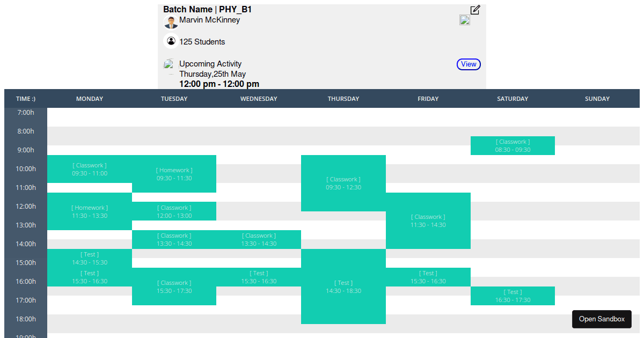Screen dimensions: 644x338
Task: Open Monday Classwork 09:30 - 11:00 event
Action: coord(90,169)
